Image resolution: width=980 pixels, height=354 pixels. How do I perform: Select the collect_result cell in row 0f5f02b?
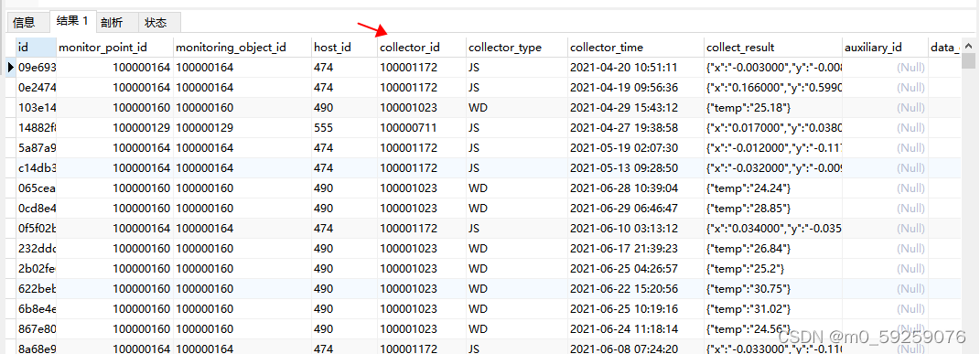pyautogui.click(x=772, y=229)
